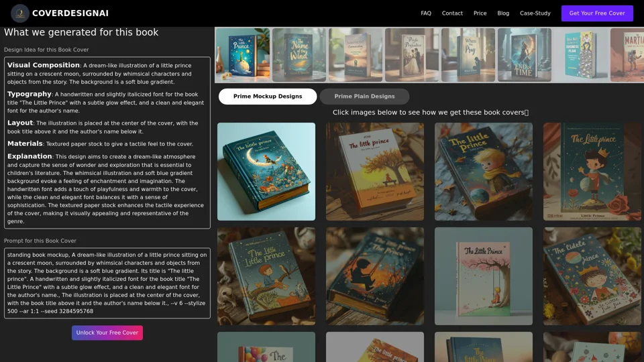Screen dimensions: 644x362
Task: Open the FAQ page
Action: click(x=426, y=13)
